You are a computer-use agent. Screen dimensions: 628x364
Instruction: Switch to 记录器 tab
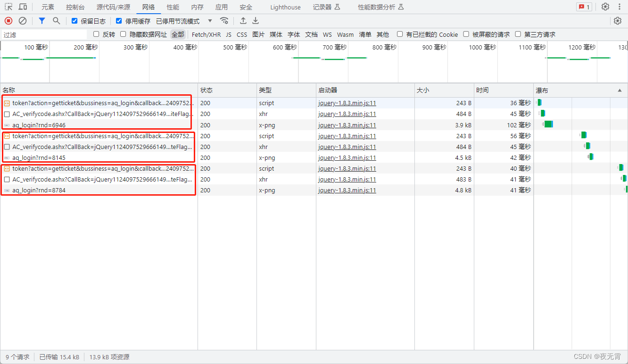326,7
